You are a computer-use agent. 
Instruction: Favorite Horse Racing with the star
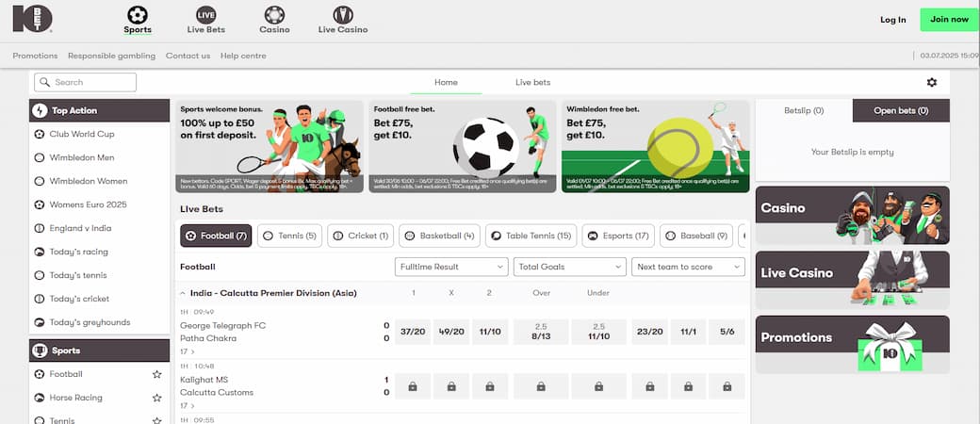[157, 398]
